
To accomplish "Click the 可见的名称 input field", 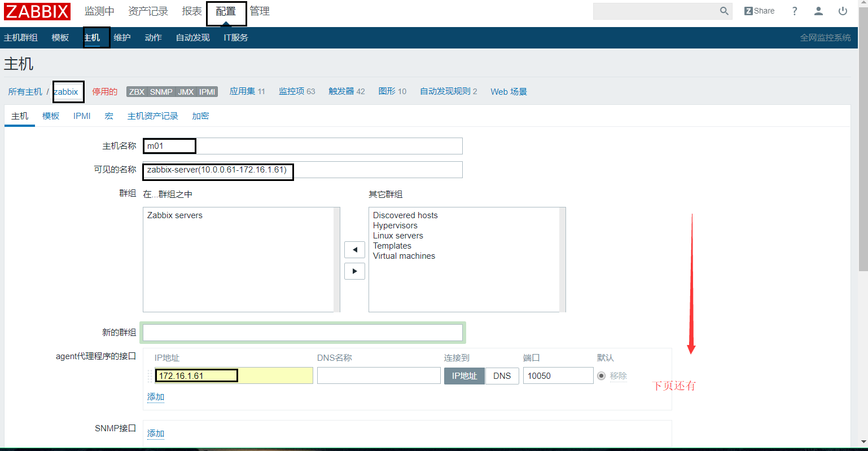I will coord(303,170).
